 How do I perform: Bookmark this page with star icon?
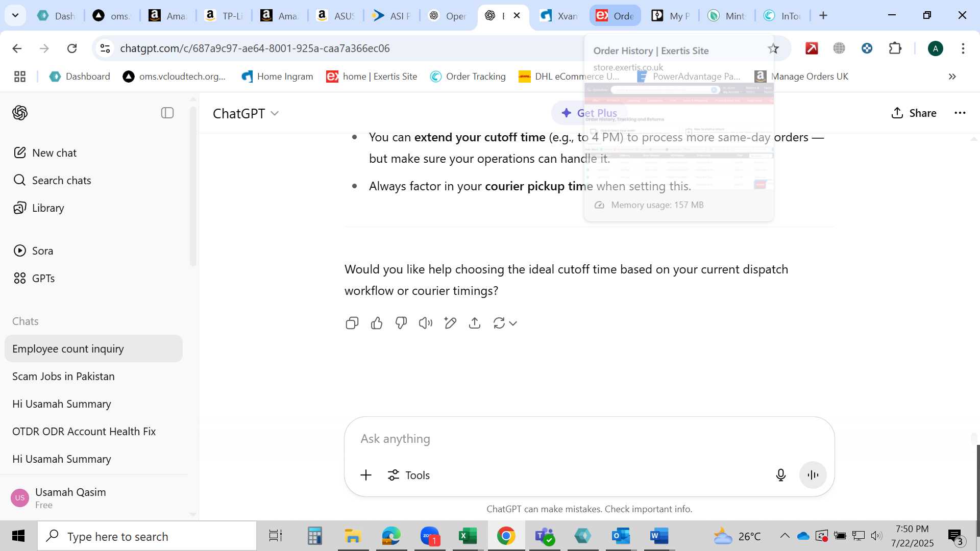pos(773,48)
